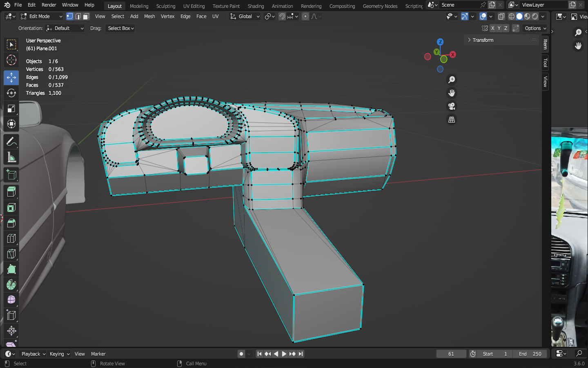Click the Toggle Camera View icon

click(x=452, y=106)
